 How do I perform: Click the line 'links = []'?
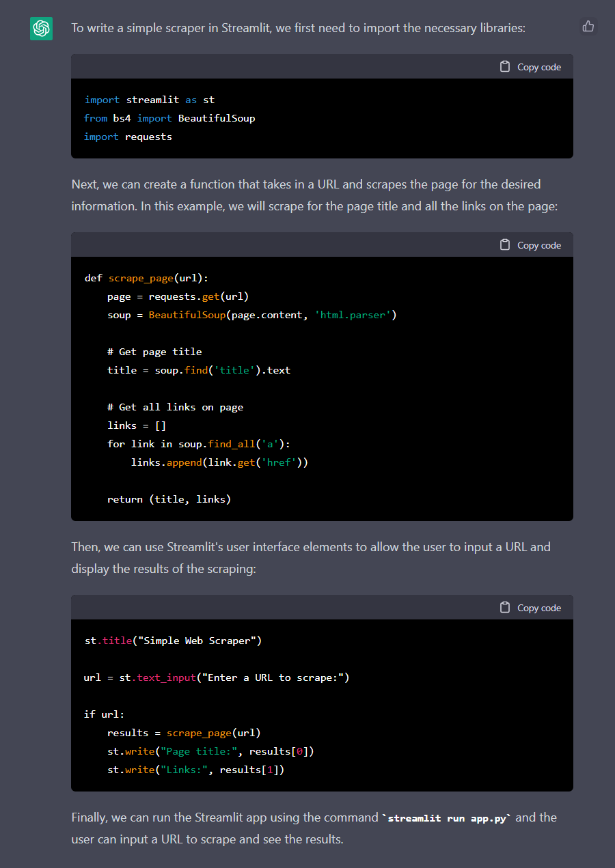137,425
